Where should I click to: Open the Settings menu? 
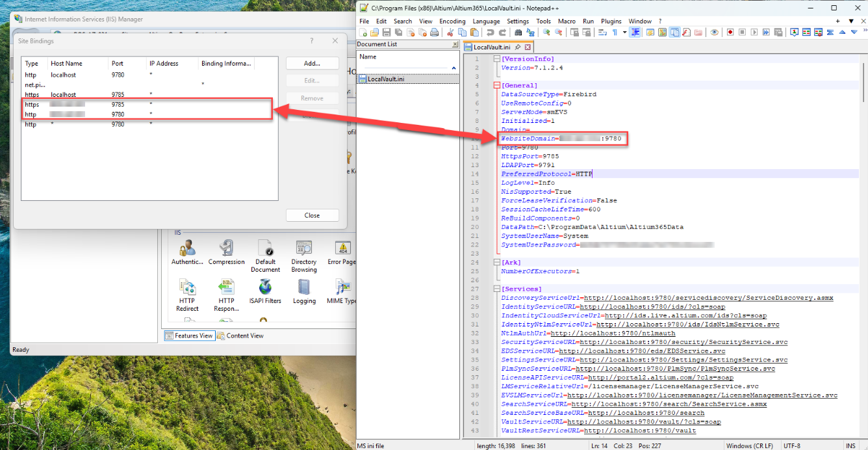click(518, 21)
